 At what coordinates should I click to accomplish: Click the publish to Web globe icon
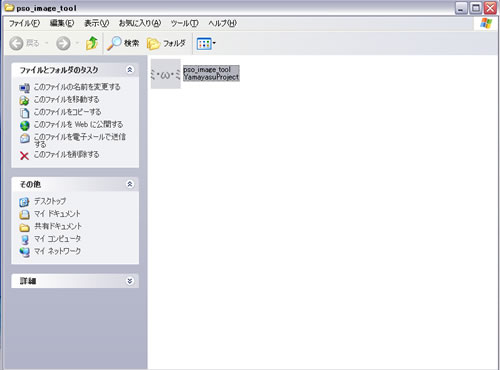tap(24, 125)
